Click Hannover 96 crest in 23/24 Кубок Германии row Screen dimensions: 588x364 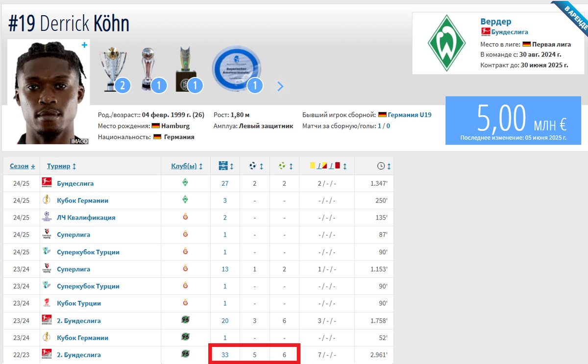click(185, 337)
